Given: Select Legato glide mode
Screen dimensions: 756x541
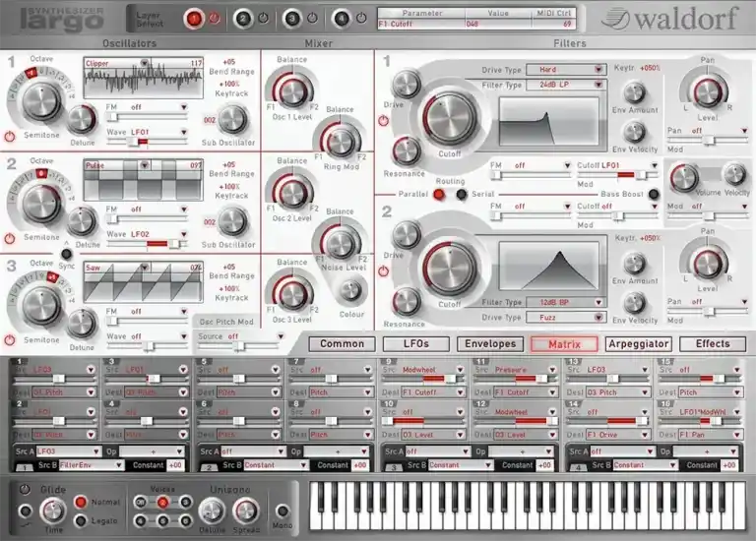Looking at the screenshot, I should pyautogui.click(x=81, y=520).
